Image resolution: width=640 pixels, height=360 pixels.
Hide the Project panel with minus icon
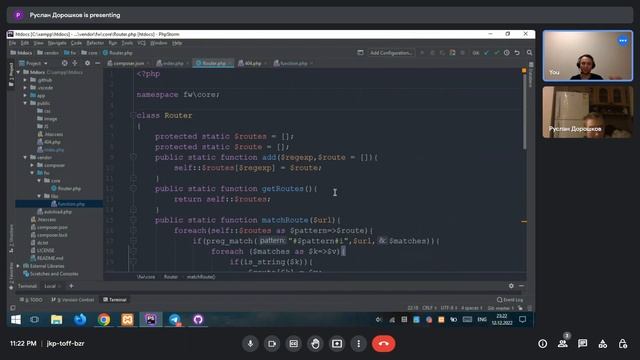pyautogui.click(x=98, y=63)
